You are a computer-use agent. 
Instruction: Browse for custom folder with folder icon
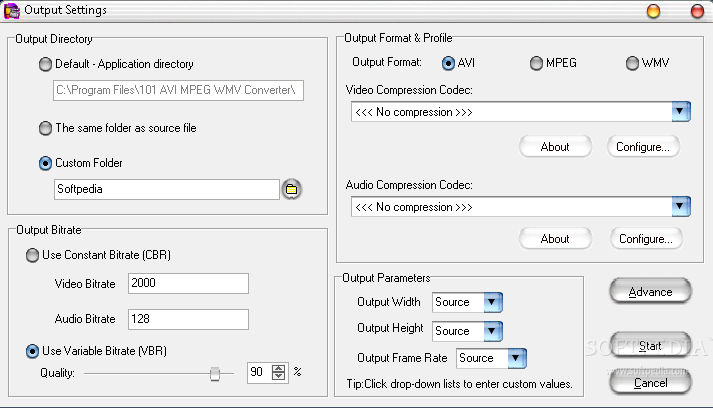[291, 189]
